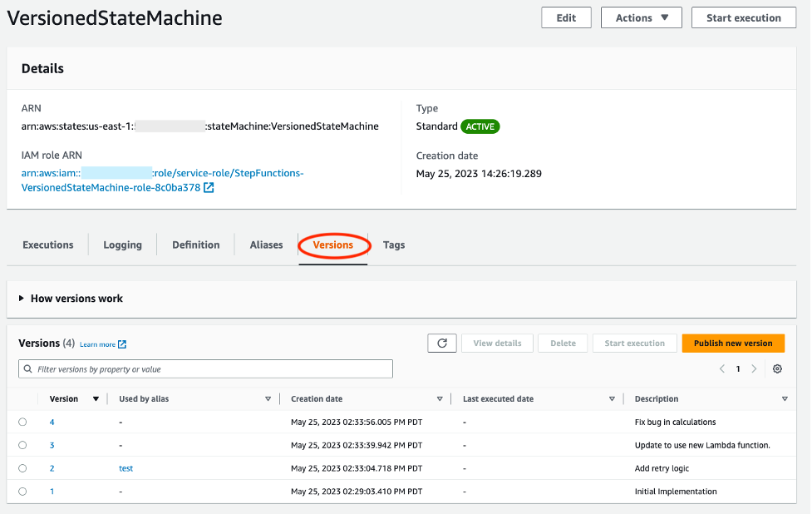Image resolution: width=812 pixels, height=514 pixels.
Task: Click 'Fix bug in calculations' description
Action: 676,423
